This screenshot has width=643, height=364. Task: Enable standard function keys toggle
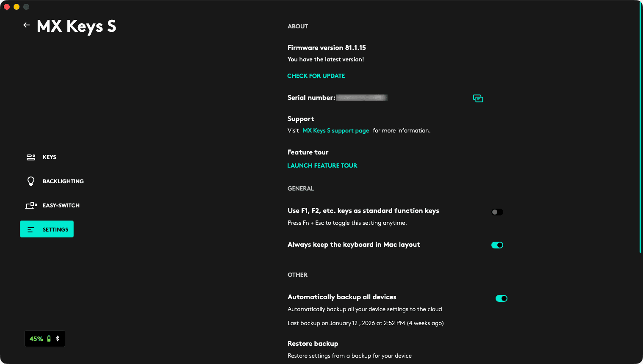pyautogui.click(x=497, y=212)
